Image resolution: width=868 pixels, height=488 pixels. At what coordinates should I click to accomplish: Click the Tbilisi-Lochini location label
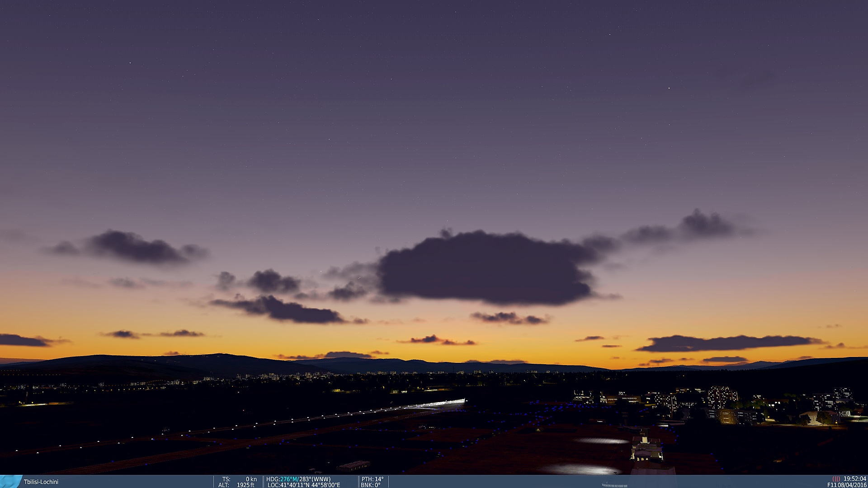click(41, 482)
